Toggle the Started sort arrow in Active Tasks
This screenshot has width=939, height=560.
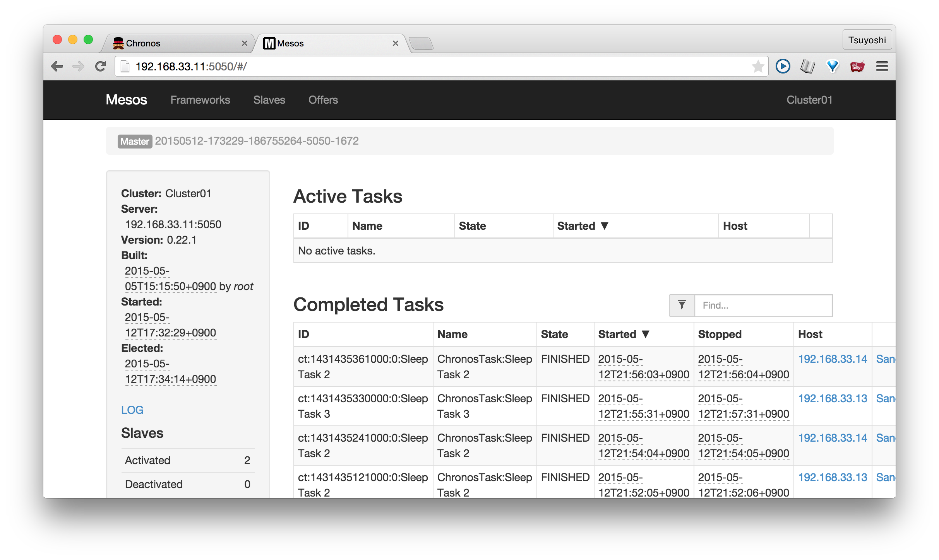click(605, 225)
